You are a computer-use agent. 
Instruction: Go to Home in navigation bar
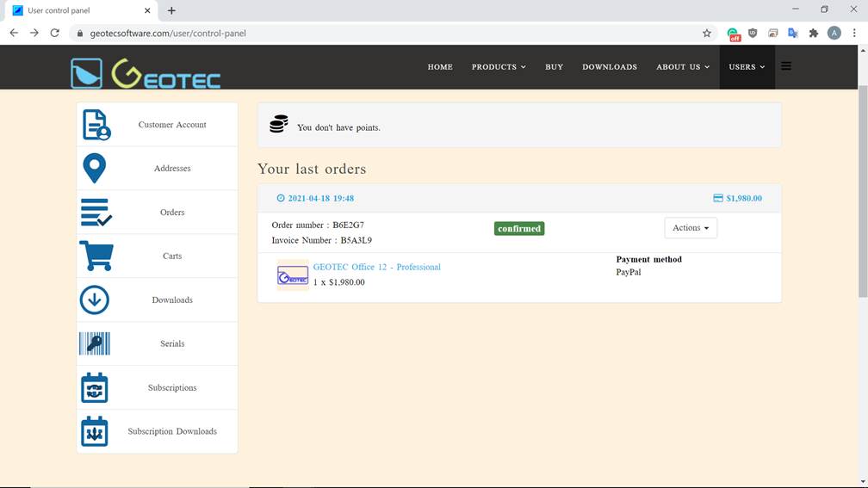coord(440,67)
